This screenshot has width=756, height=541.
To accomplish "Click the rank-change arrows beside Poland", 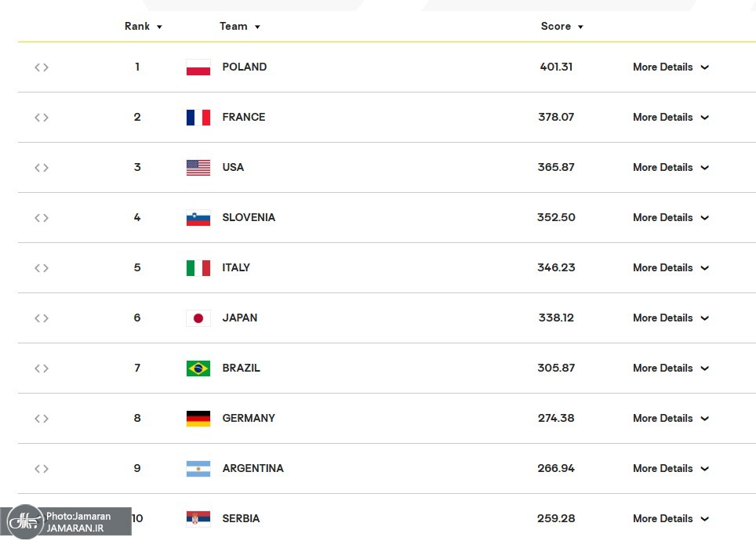I will coord(42,67).
